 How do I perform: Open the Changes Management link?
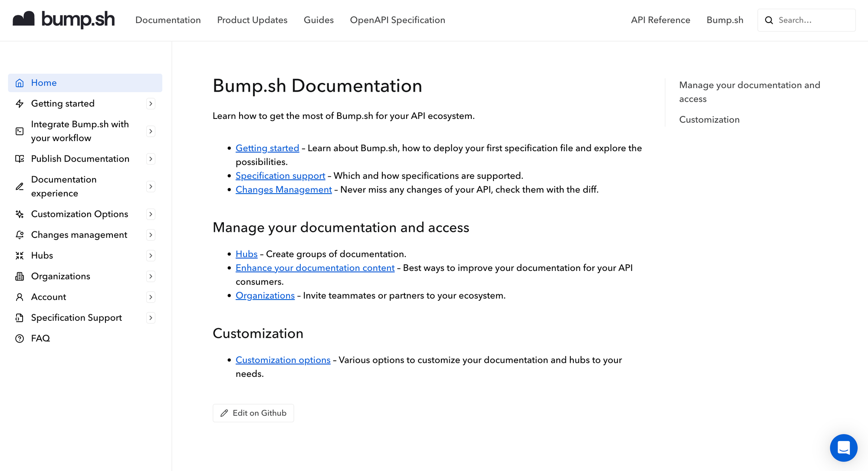[x=283, y=190]
